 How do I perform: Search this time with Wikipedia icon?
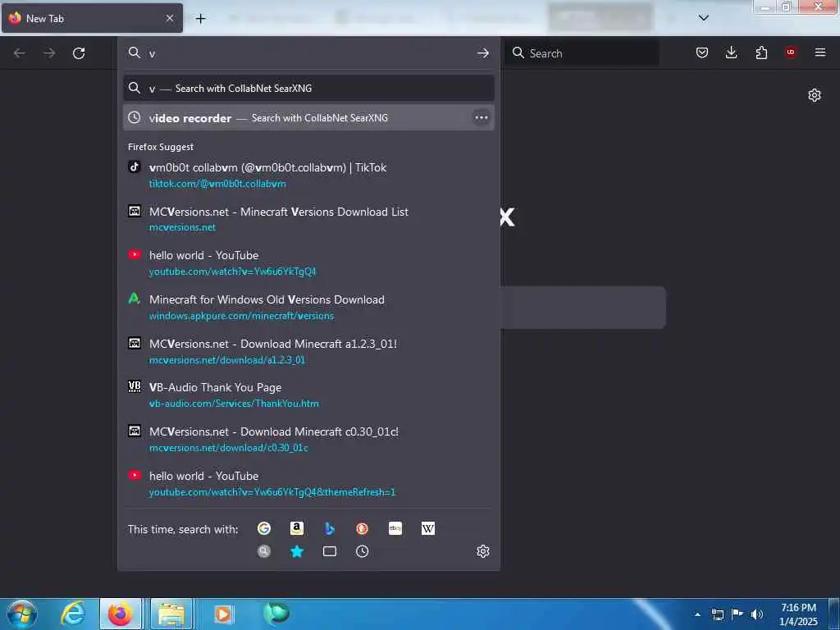click(428, 529)
